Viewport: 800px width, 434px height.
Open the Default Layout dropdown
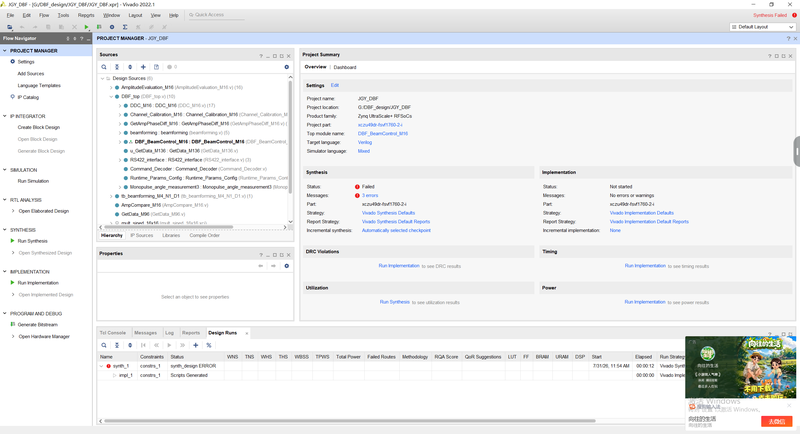[x=762, y=27]
